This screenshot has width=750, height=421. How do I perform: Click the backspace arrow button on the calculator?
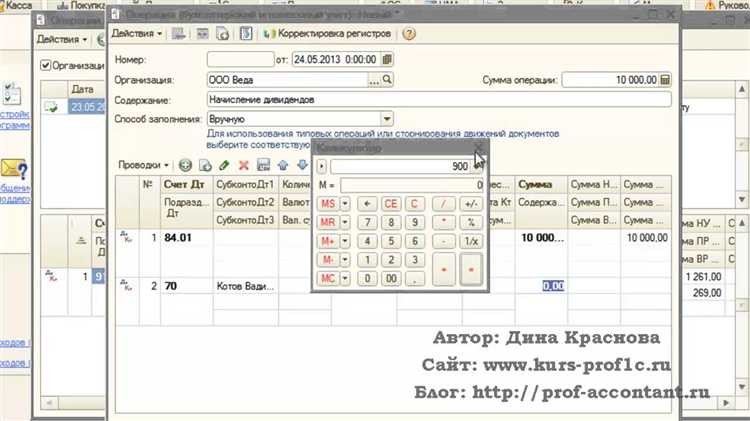pyautogui.click(x=367, y=204)
